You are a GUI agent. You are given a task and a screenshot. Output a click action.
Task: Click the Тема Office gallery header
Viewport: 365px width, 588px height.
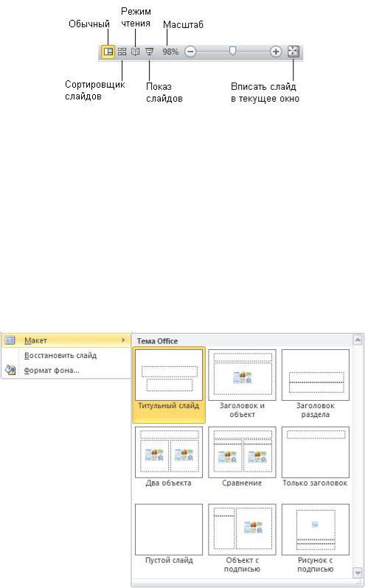[x=157, y=341]
